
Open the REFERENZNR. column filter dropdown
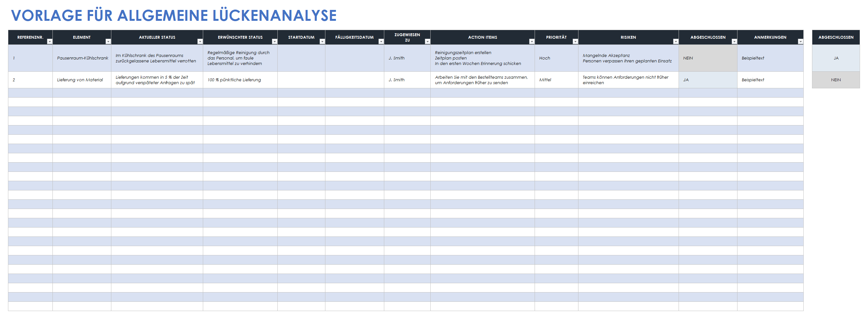[50, 41]
